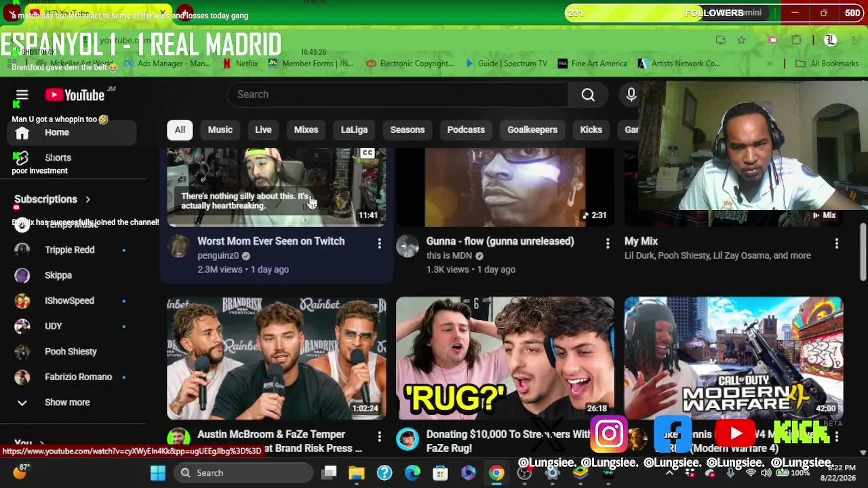Show hidden system tray icons
The image size is (868, 488).
tap(669, 473)
